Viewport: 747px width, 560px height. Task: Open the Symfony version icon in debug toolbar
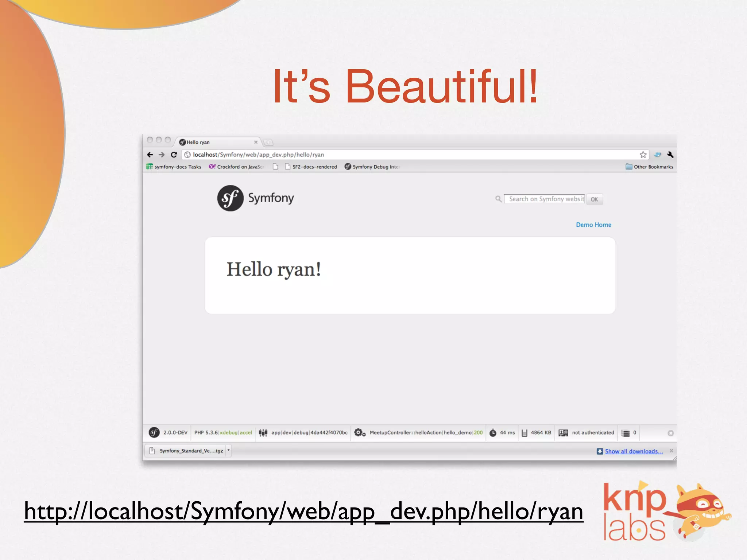154,432
